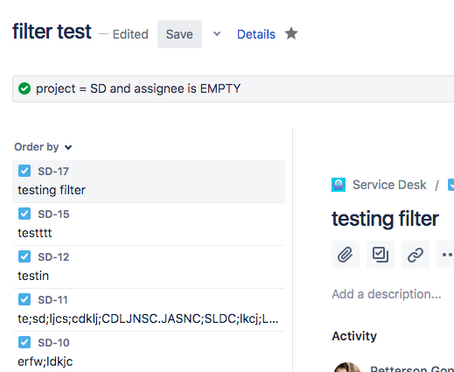Select the SD-15 issue key

[53, 214]
